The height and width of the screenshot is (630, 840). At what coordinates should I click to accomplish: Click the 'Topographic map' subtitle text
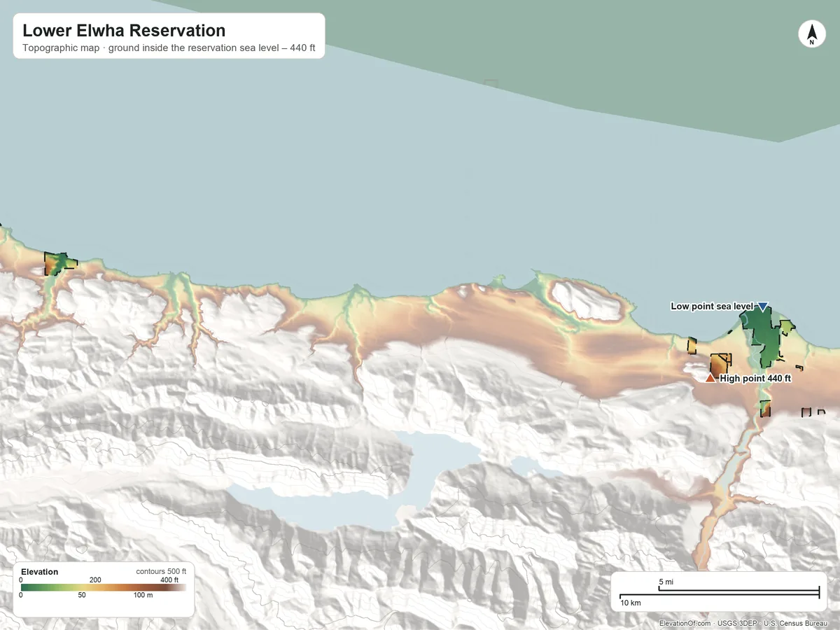(62, 49)
